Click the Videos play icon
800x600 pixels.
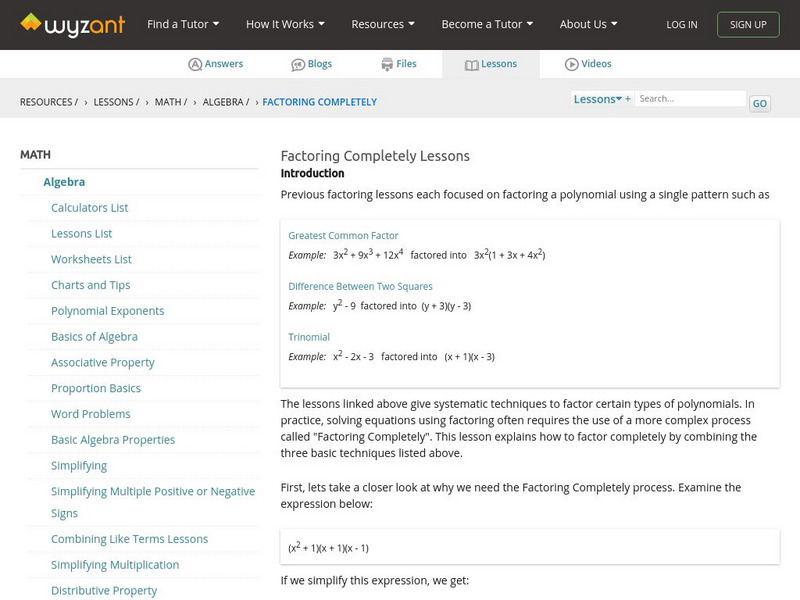(x=572, y=64)
